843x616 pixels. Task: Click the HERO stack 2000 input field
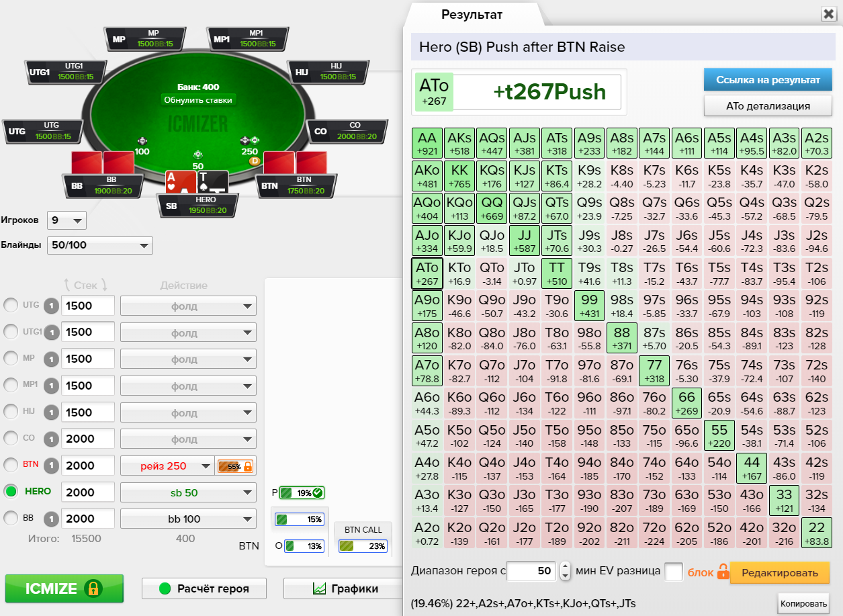(88, 492)
